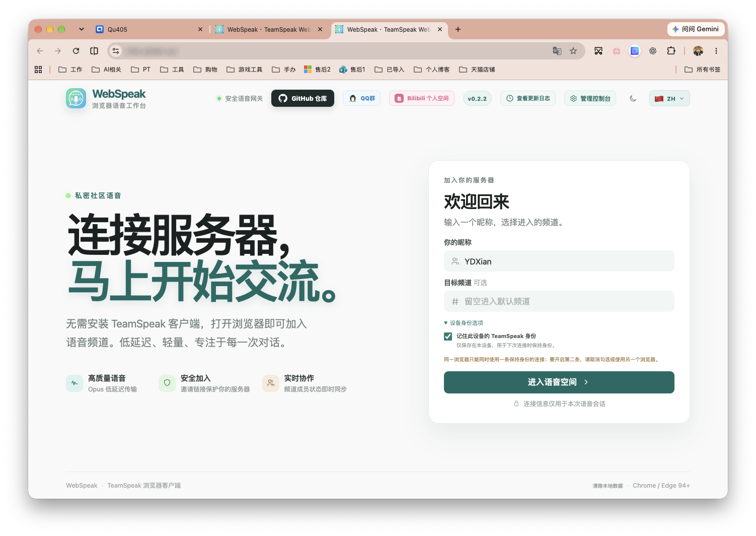This screenshot has width=756, height=536.
Task: Click the 进入语音空间 button
Action: (559, 382)
